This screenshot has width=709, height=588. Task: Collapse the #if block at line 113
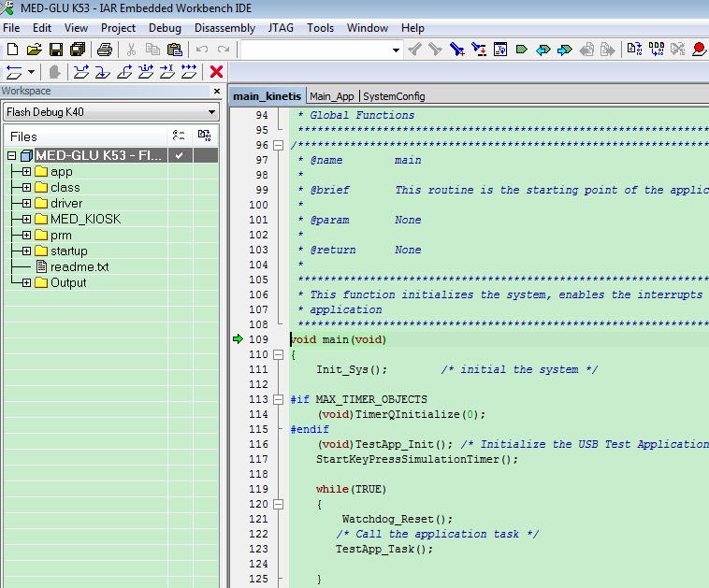(x=279, y=399)
